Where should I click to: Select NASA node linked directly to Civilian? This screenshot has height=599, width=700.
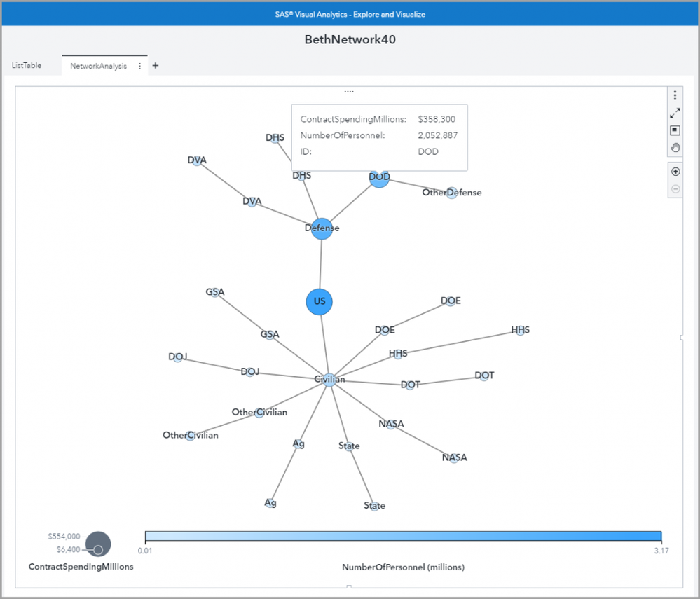tap(391, 425)
